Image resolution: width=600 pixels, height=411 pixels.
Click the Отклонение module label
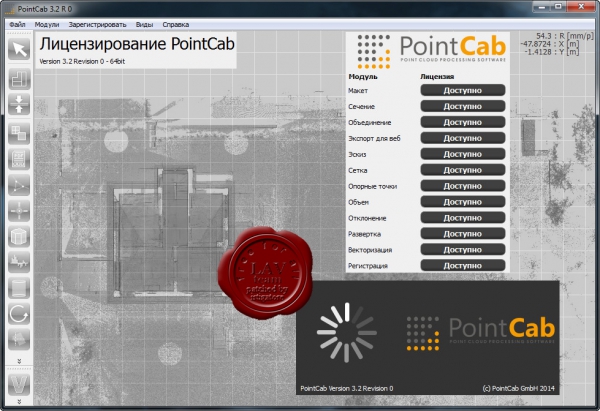(x=367, y=218)
